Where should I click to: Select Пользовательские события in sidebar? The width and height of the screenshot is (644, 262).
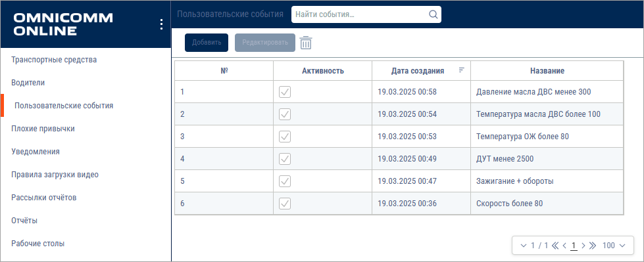pos(64,106)
